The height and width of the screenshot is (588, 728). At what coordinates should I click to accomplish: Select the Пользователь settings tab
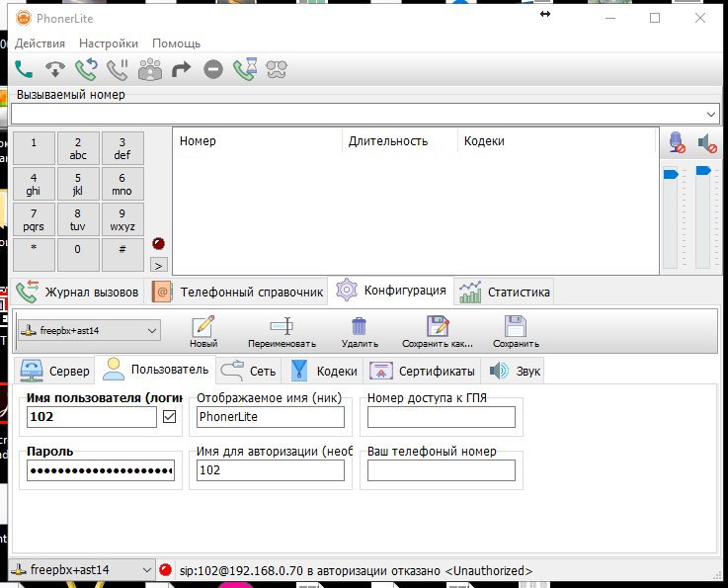[x=155, y=370]
